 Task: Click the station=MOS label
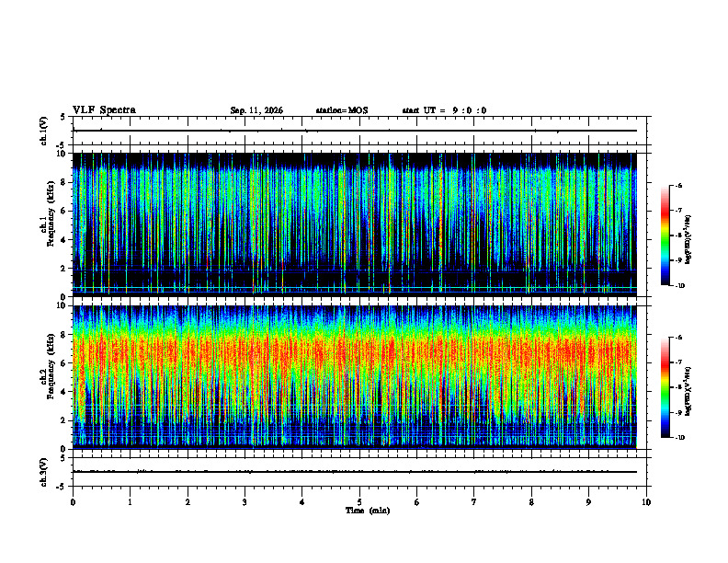pyautogui.click(x=342, y=110)
